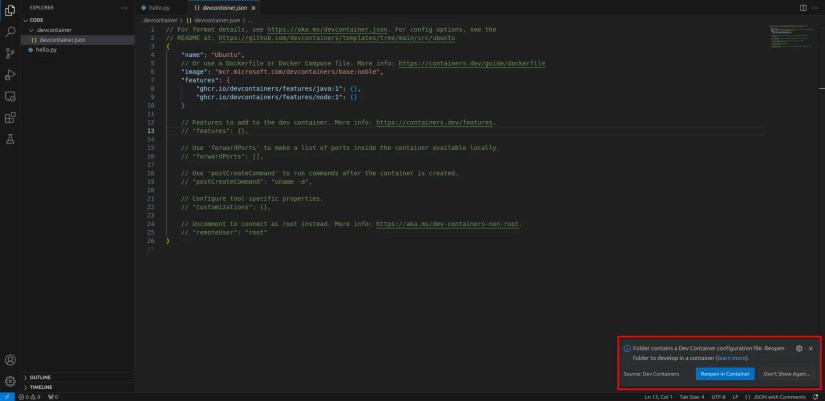Image resolution: width=825 pixels, height=401 pixels.
Task: Click the info icon in the notification
Action: coord(627,348)
